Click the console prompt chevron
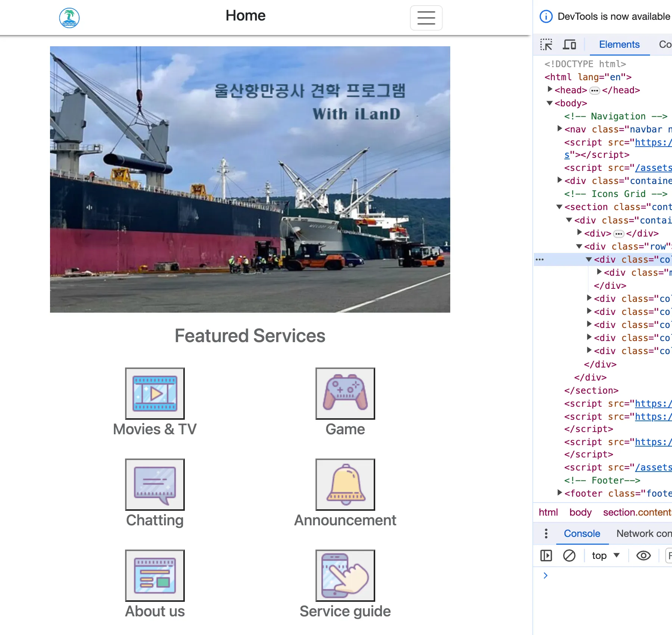 click(545, 575)
